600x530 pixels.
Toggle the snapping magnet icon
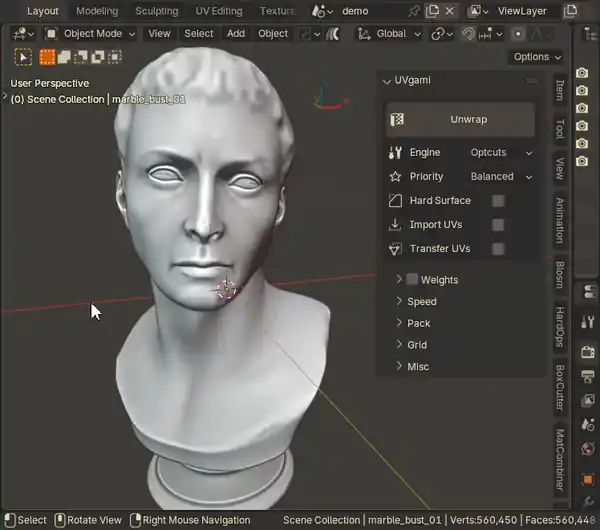[x=468, y=34]
